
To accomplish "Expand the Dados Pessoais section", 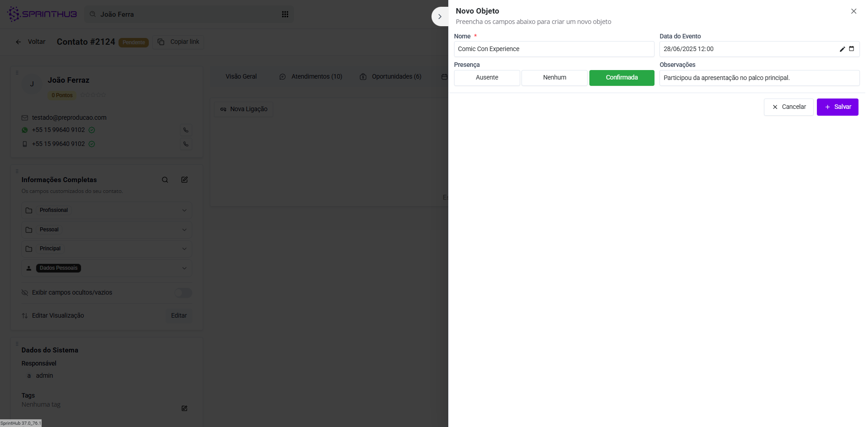I will [107, 268].
